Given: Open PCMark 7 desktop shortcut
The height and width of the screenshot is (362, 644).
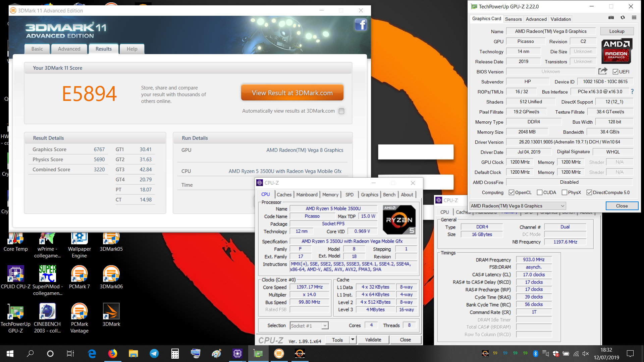Looking at the screenshot, I should point(79,277).
